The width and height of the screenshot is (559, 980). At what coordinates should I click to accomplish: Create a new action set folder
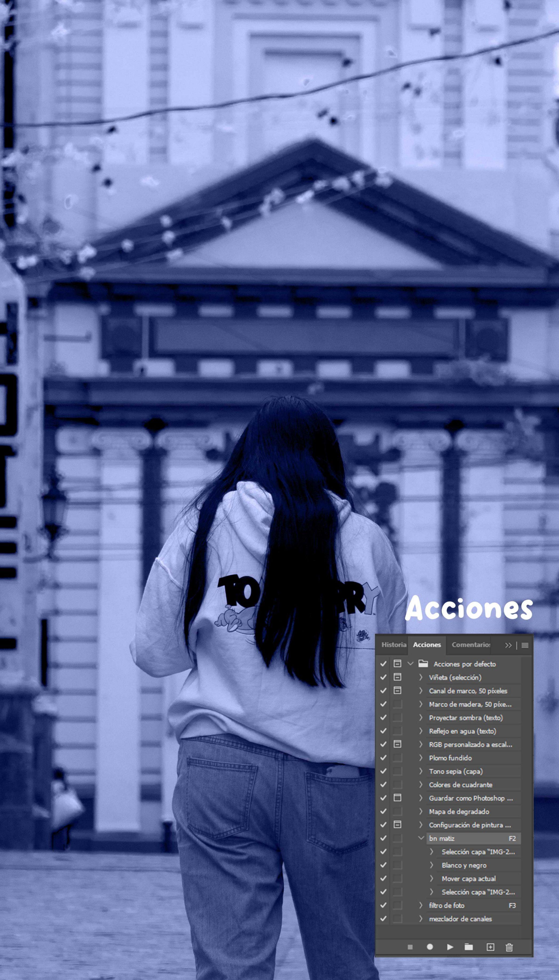coord(468,947)
